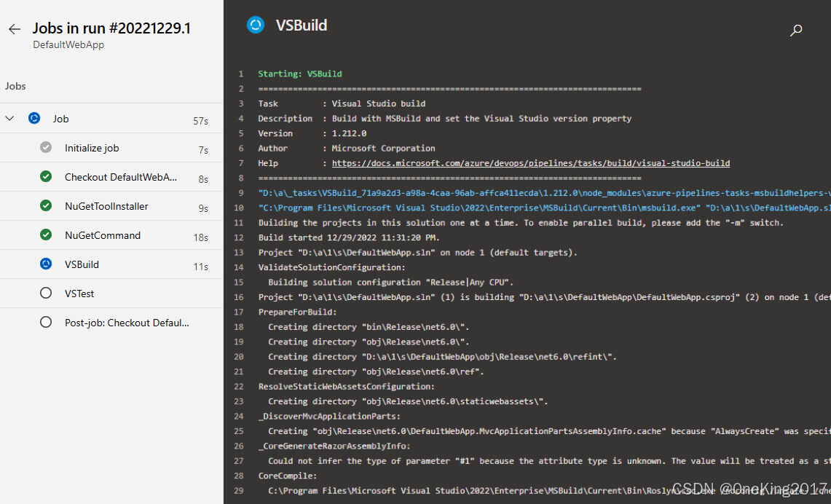Click the pending circle icon of VSTest

[x=46, y=293]
